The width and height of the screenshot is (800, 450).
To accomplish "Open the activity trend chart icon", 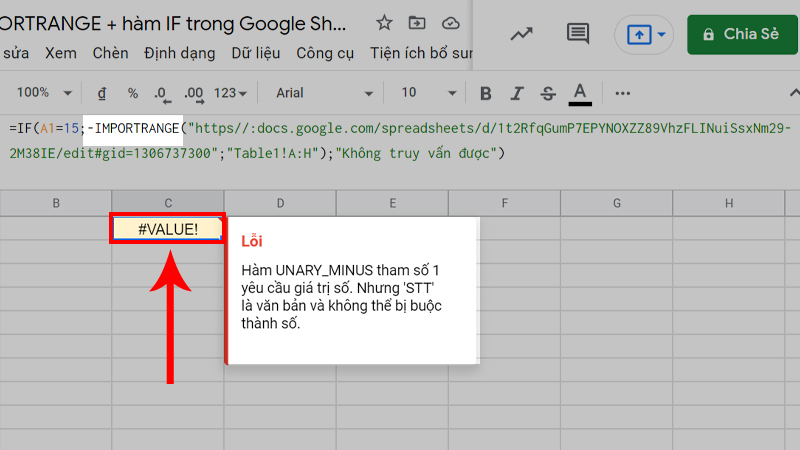I will point(521,34).
